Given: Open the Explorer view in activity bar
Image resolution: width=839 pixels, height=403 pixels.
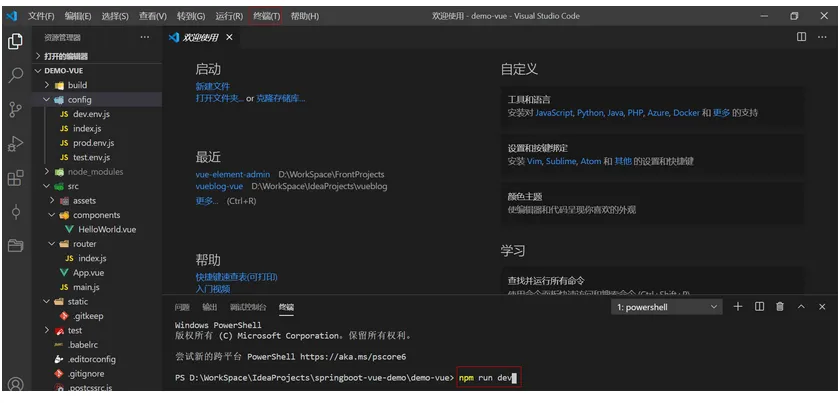Looking at the screenshot, I should 16,41.
